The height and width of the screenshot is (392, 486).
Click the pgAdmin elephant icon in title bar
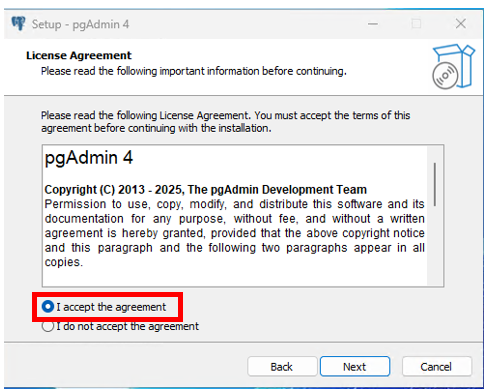[18, 24]
